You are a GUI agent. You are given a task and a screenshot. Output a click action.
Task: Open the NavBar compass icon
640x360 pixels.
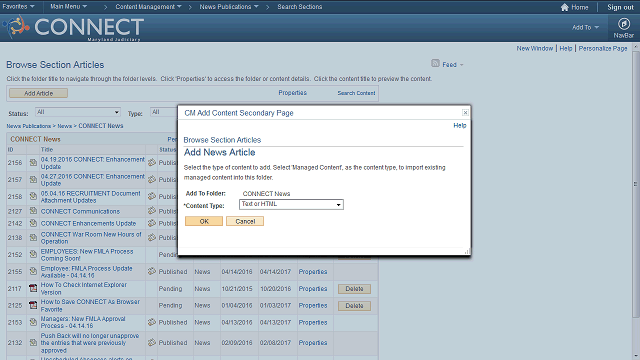pos(623,24)
